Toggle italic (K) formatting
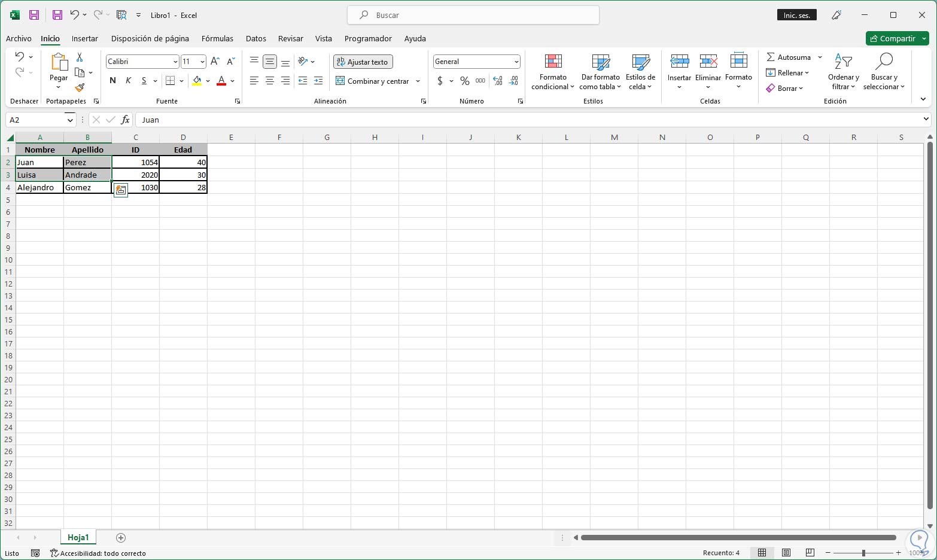 click(x=128, y=81)
